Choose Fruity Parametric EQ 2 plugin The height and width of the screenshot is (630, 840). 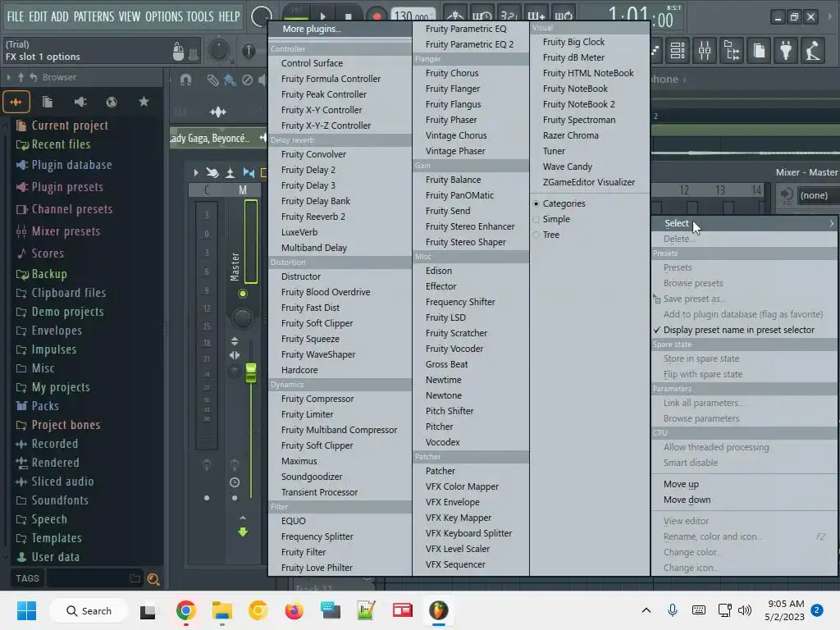tap(471, 44)
